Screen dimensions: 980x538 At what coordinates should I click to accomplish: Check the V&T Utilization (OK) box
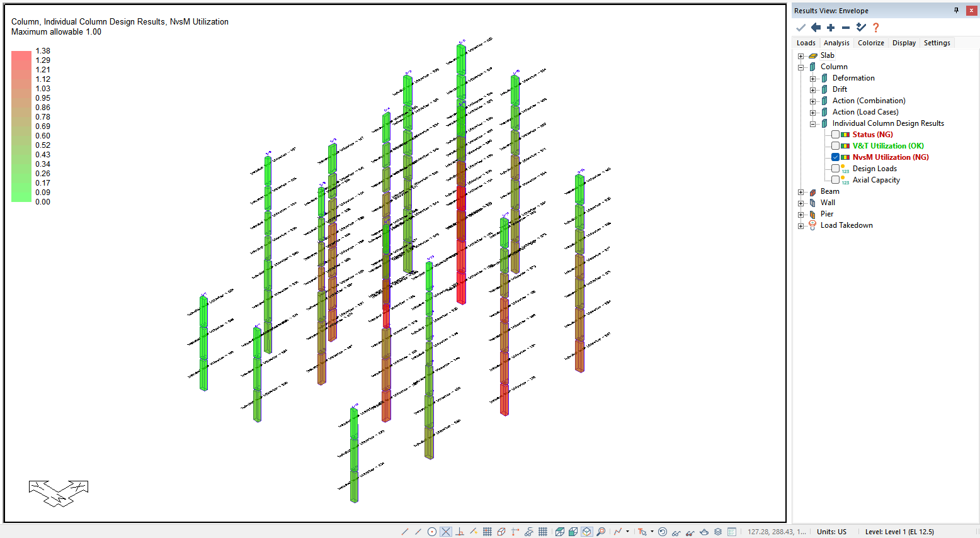835,146
